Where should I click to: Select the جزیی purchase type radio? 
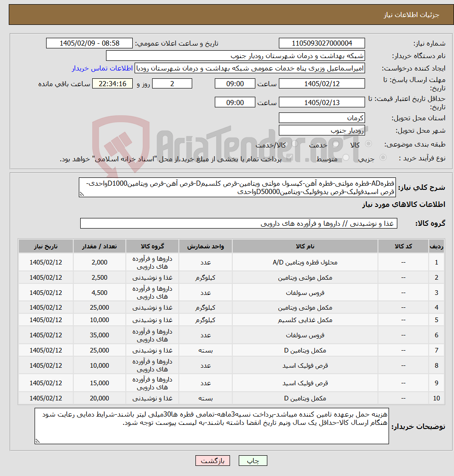[x=383, y=157]
